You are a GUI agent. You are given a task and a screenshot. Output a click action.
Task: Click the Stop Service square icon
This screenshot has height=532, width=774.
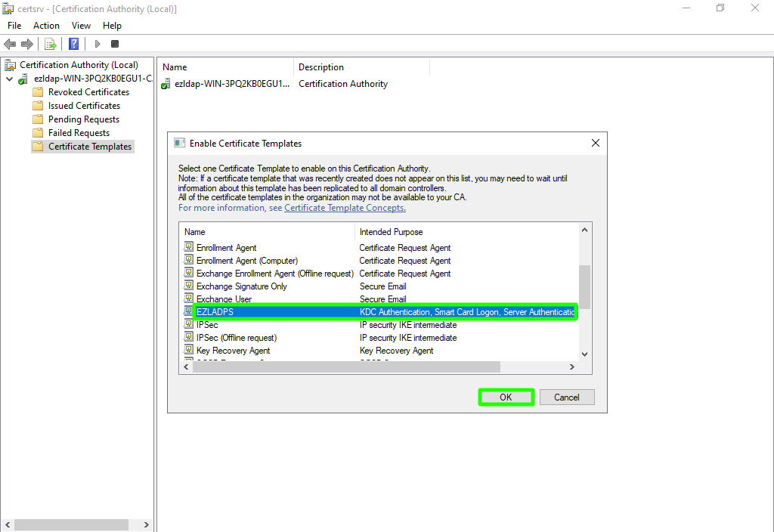(x=115, y=44)
